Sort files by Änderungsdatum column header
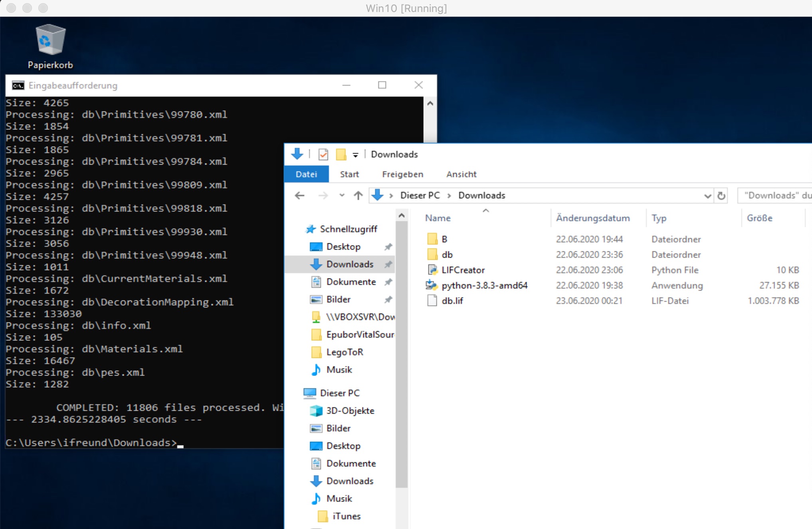This screenshot has height=529, width=812. (x=592, y=218)
